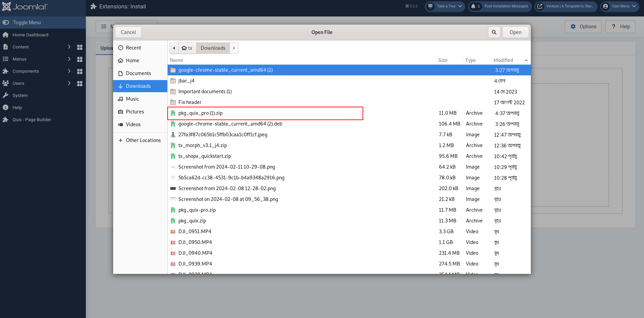This screenshot has width=644, height=318.
Task: Open Recent in the file dialog sidebar
Action: click(x=140, y=48)
